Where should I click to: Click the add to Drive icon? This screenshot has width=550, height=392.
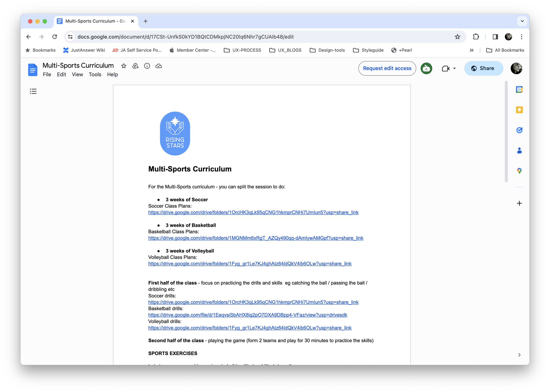135,66
